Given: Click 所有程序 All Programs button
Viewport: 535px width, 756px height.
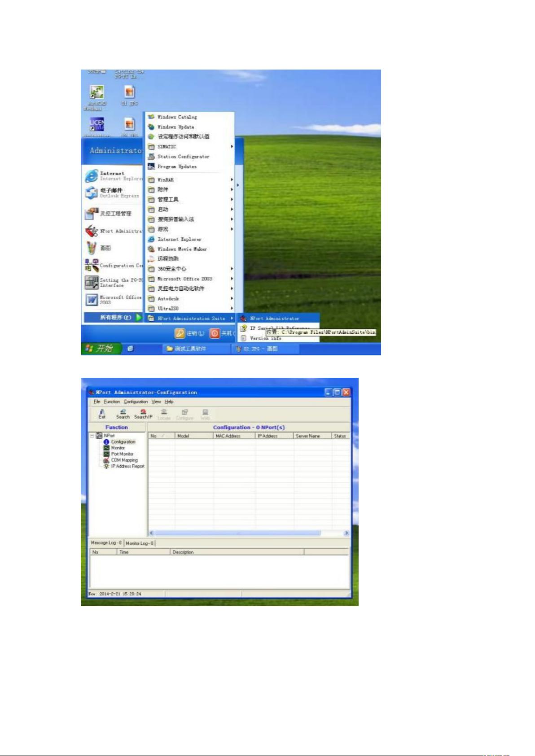Looking at the screenshot, I should tap(113, 318).
